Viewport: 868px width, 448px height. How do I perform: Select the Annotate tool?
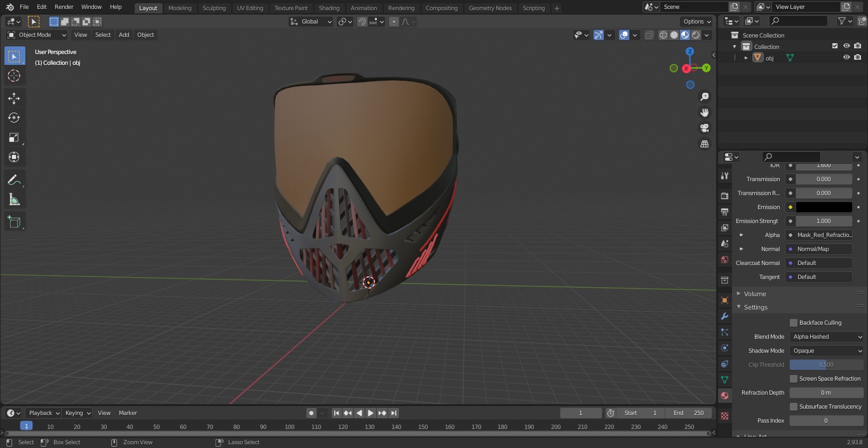(14, 180)
